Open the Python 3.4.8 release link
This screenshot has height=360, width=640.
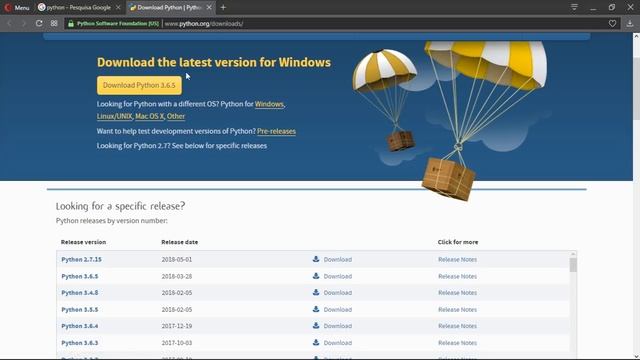pyautogui.click(x=80, y=293)
